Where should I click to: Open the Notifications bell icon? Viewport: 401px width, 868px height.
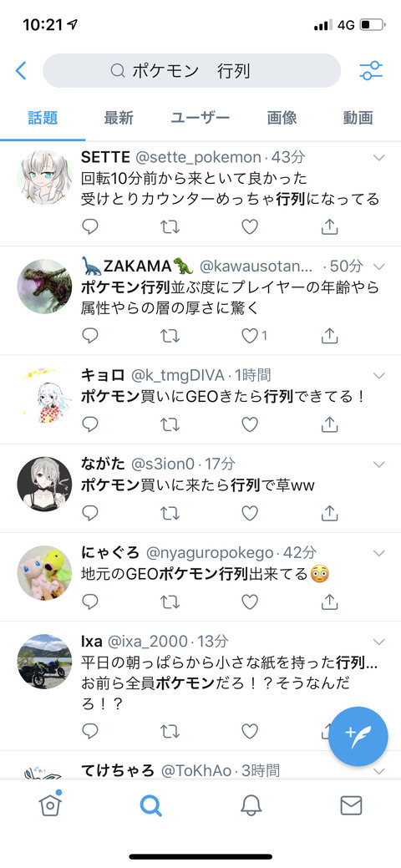(x=251, y=806)
